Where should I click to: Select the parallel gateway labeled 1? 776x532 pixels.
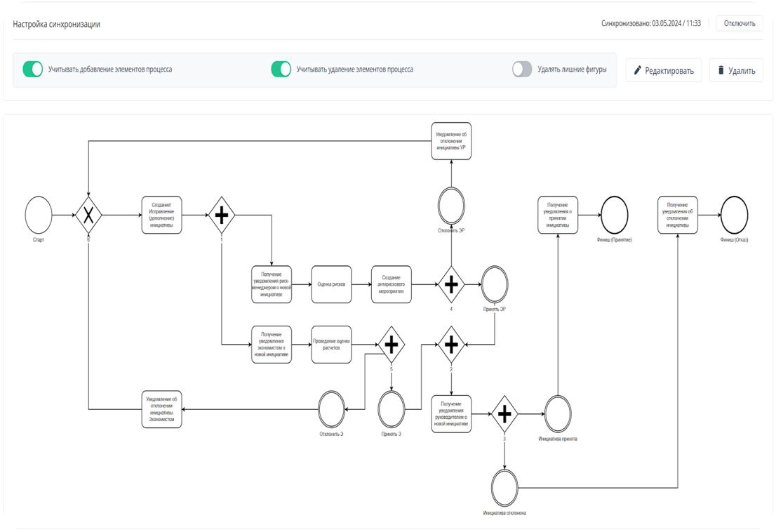[222, 215]
